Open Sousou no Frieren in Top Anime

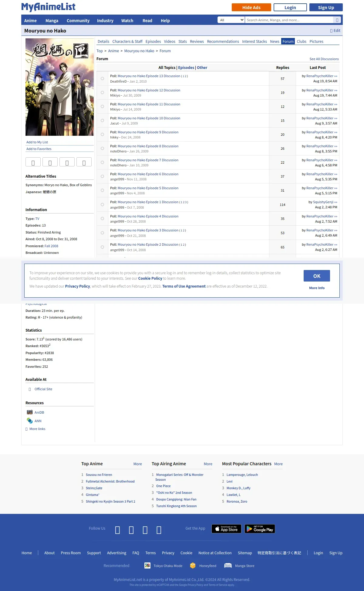tap(99, 475)
